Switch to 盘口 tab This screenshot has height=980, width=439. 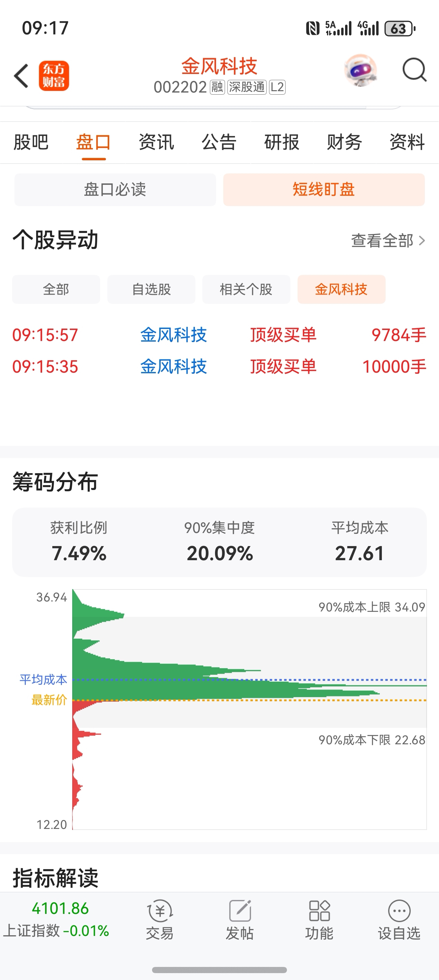point(94,142)
